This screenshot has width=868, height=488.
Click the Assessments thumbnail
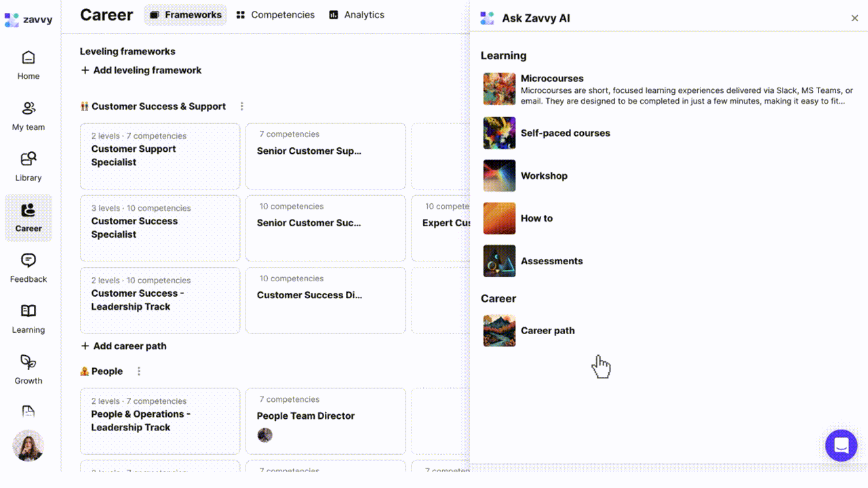499,261
